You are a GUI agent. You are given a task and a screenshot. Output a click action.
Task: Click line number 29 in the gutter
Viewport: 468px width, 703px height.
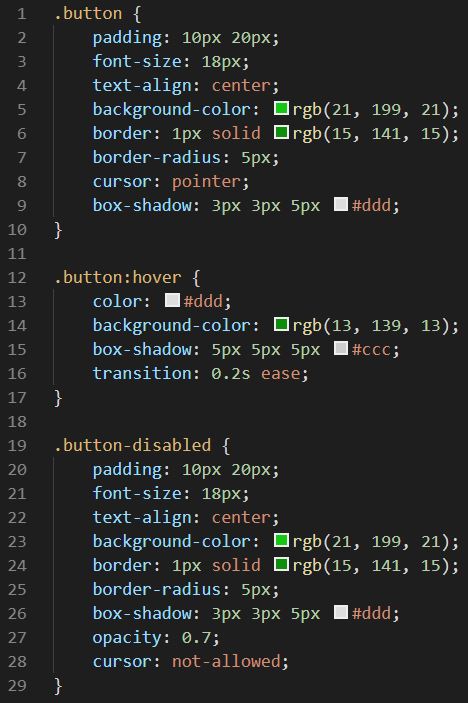click(17, 686)
